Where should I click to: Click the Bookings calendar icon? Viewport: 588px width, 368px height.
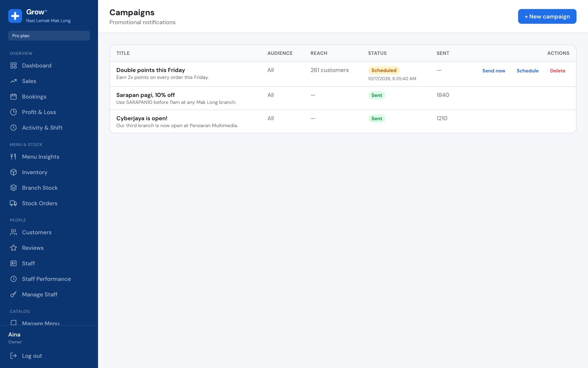(14, 97)
